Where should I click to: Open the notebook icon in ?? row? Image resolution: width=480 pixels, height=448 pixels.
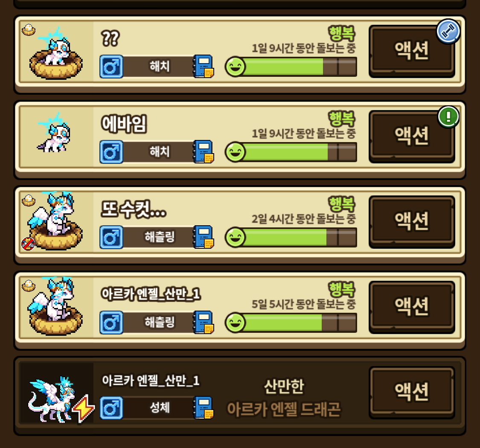pos(204,66)
